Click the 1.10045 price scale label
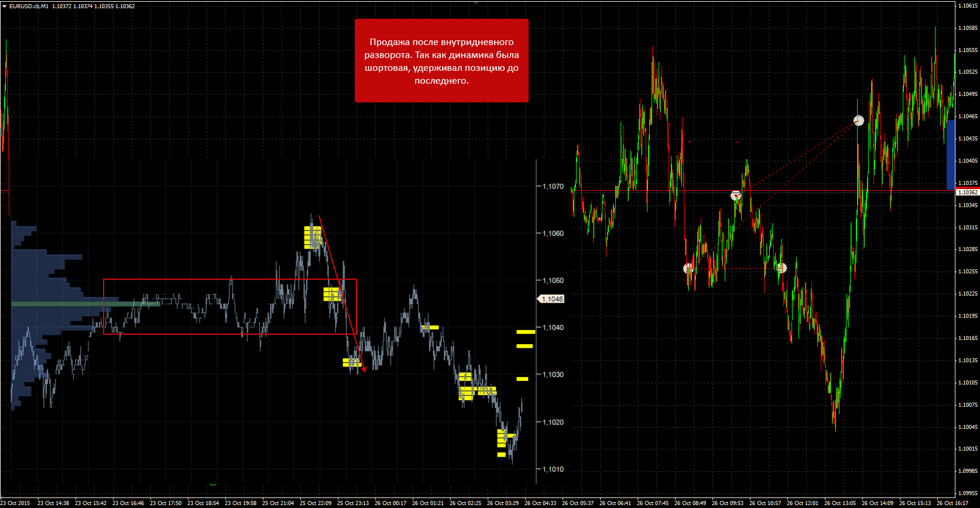Screen dimensions: 980x508 pyautogui.click(x=968, y=427)
